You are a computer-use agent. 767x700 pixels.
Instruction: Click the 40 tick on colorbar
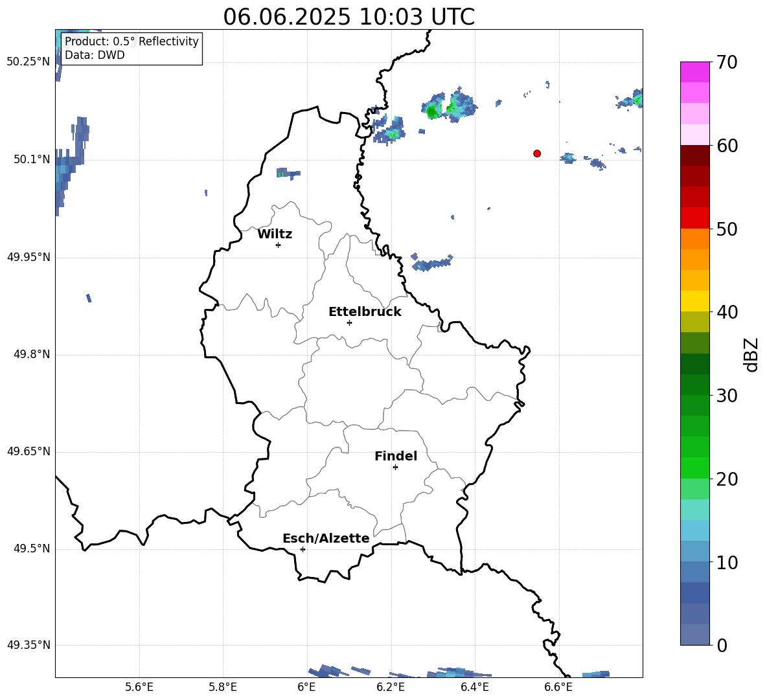tap(727, 312)
